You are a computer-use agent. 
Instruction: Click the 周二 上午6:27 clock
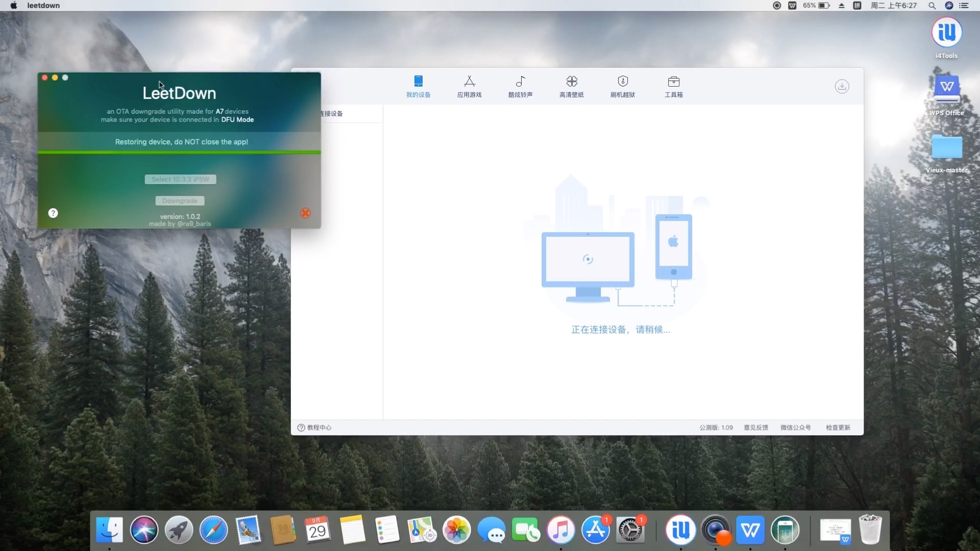pos(894,6)
